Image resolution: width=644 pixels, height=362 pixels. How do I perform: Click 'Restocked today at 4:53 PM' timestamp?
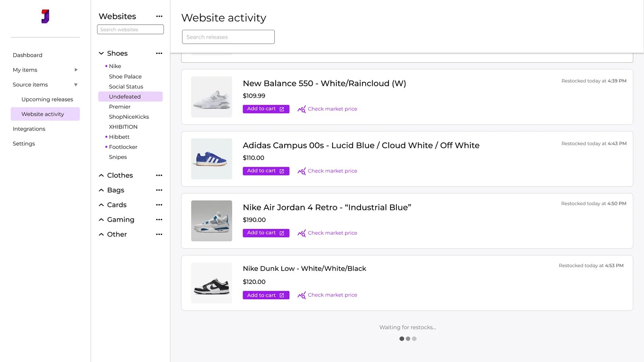click(591, 265)
